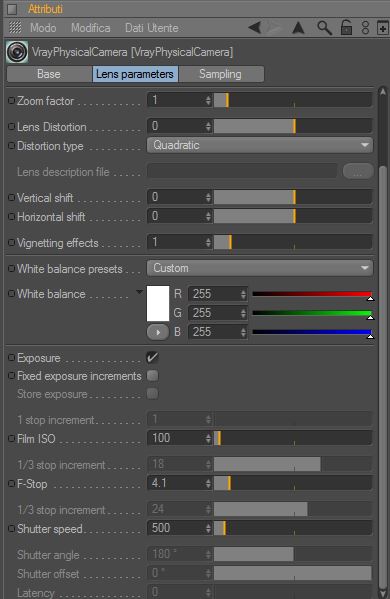Click the Film ISO stepper arrows

click(x=208, y=438)
